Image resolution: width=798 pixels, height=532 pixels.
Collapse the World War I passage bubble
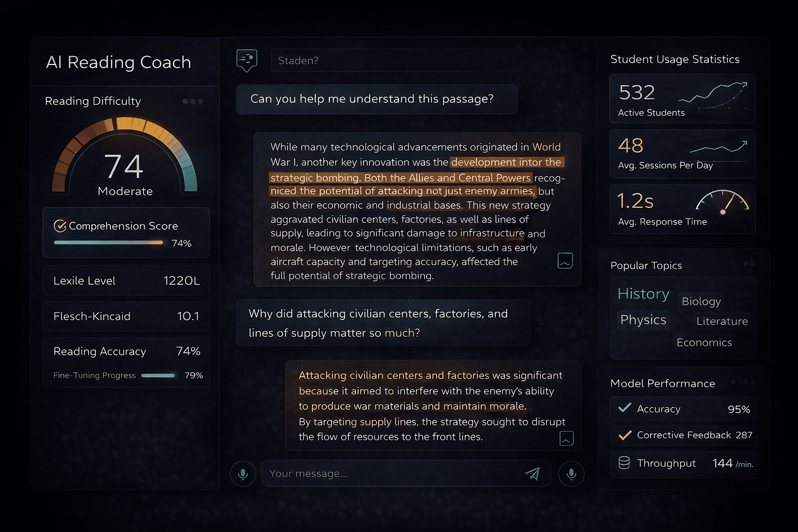tap(565, 261)
